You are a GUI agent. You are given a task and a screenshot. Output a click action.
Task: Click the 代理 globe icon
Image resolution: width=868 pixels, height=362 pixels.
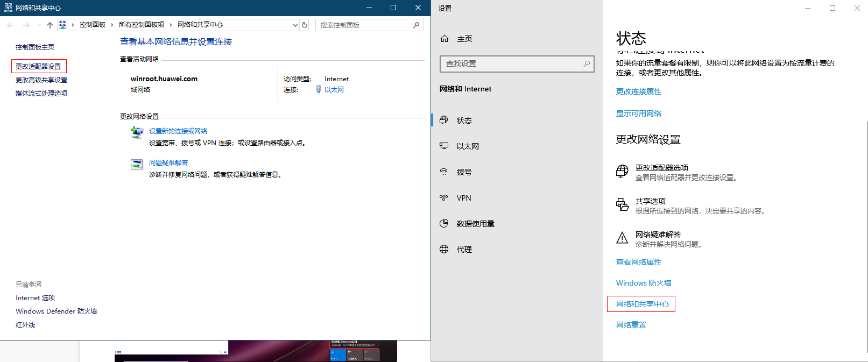point(444,250)
